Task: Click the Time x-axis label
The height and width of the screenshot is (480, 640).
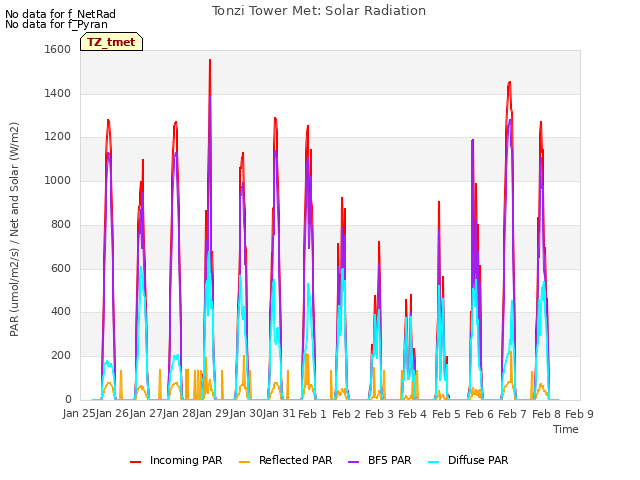Action: [566, 429]
